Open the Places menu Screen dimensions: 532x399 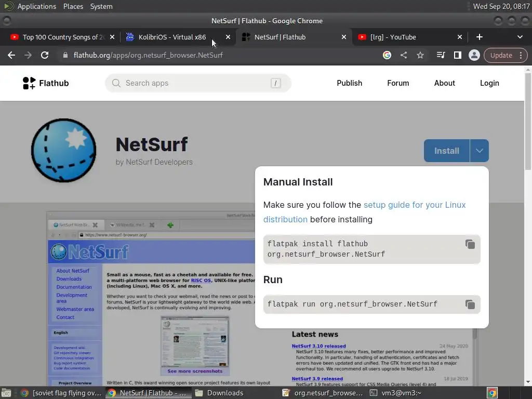[x=73, y=6]
